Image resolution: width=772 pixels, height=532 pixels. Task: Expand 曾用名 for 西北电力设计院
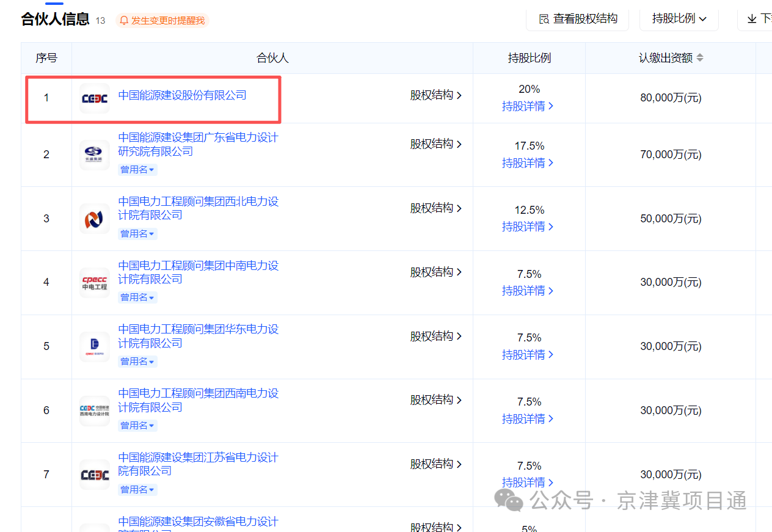pyautogui.click(x=137, y=234)
